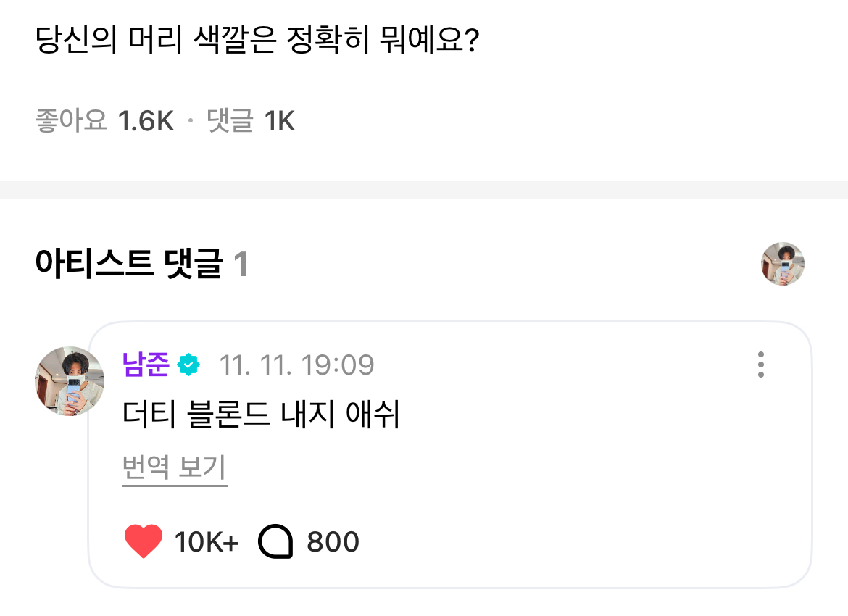This screenshot has height=616, width=848.
Task: Click the 11. 11. 19:09 timestamp
Action: pos(296,365)
